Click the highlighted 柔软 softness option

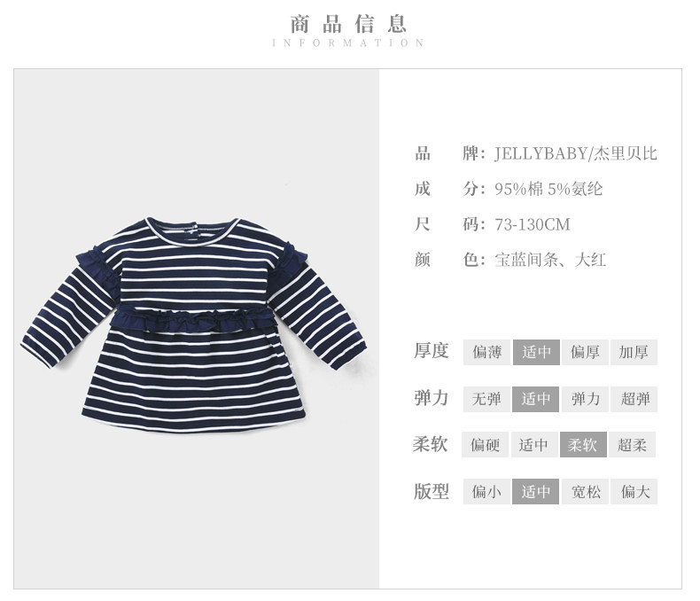583,444
